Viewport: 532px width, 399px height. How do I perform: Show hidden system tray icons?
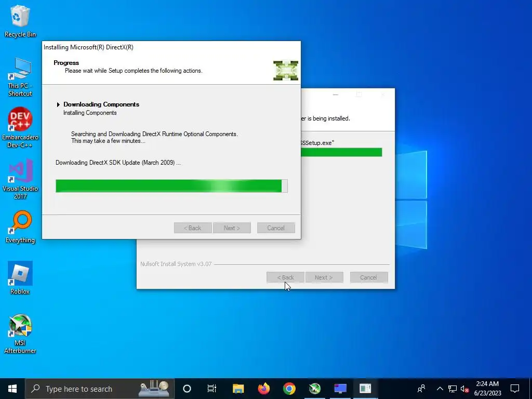point(440,389)
